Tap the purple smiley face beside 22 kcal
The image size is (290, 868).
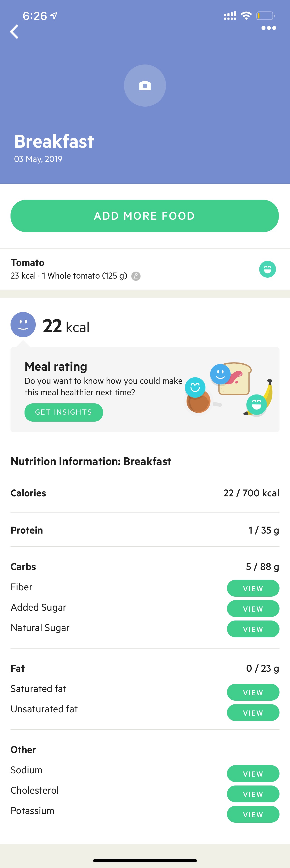23,324
